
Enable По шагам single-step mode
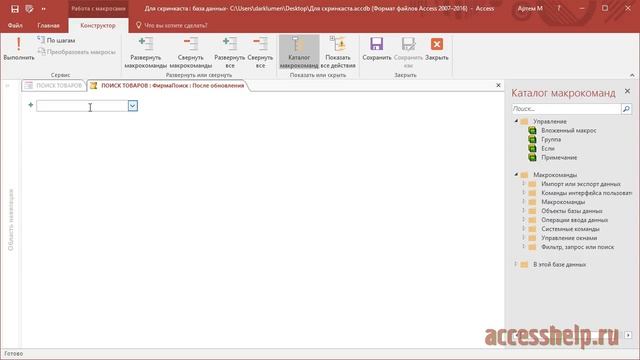56,40
